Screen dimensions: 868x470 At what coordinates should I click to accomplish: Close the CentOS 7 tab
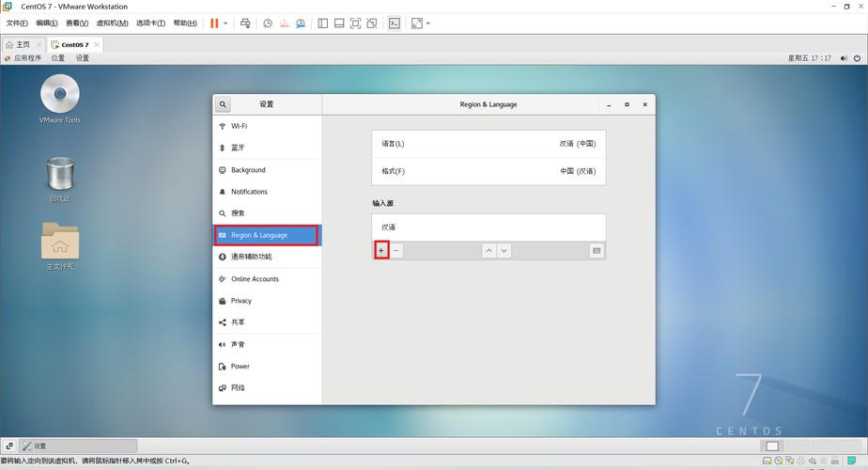click(97, 44)
